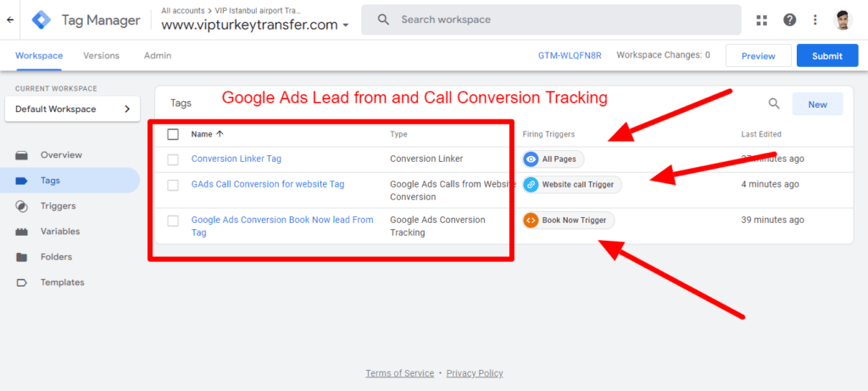Switch to the Workspace tab

[39, 55]
